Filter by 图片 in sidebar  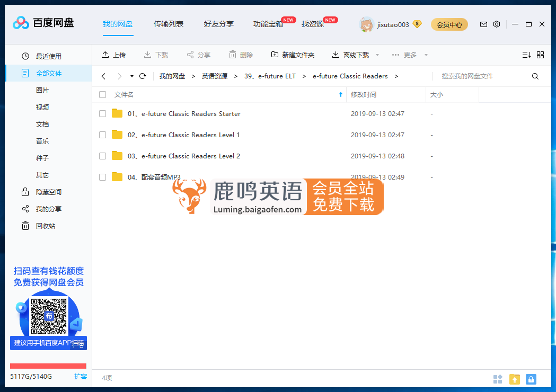(42, 91)
